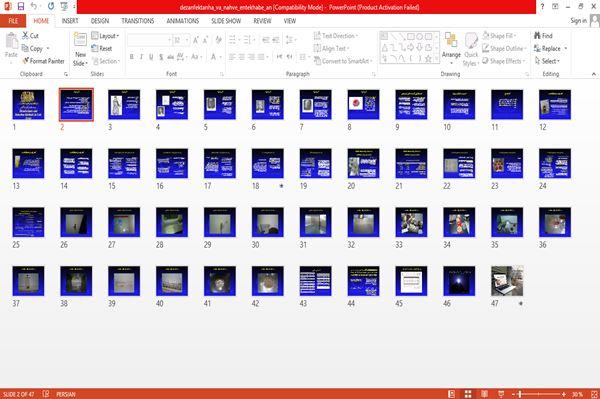The width and height of the screenshot is (600, 399).
Task: Open the REVIEW tab
Action: pos(262,21)
